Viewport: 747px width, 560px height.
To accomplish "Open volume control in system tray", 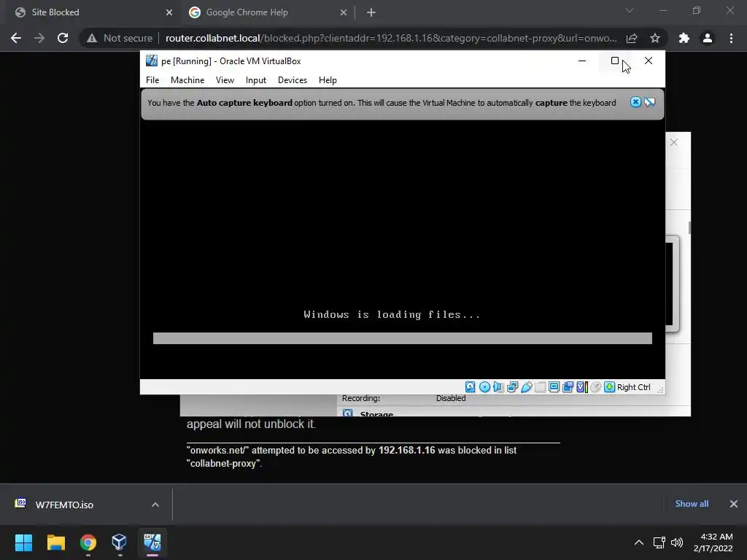I will (676, 542).
